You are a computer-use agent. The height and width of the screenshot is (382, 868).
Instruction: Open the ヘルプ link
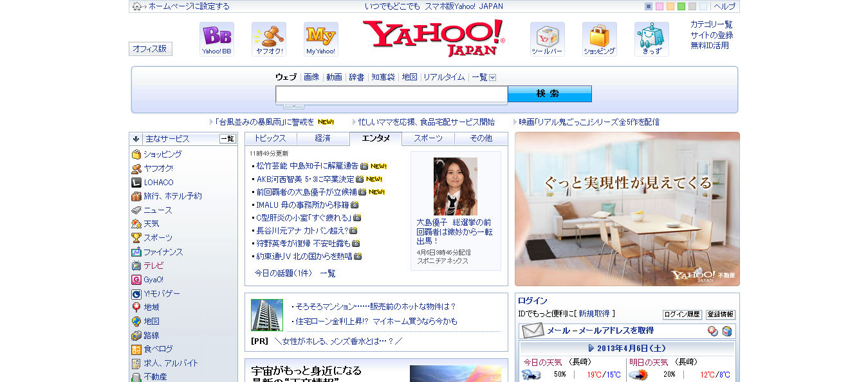[x=725, y=6]
